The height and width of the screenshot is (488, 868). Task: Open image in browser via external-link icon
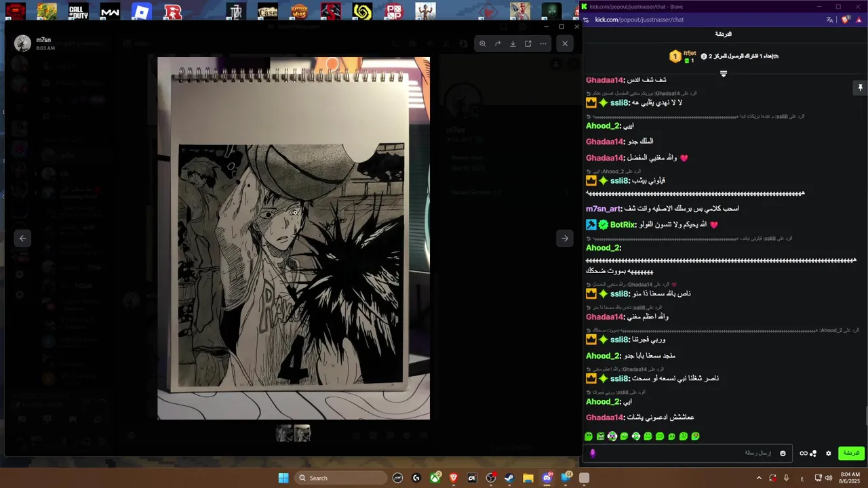coord(528,43)
